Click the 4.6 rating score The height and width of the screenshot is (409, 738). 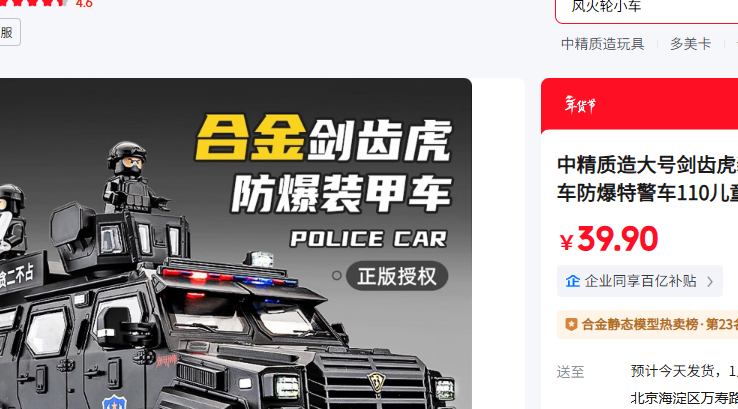click(84, 4)
